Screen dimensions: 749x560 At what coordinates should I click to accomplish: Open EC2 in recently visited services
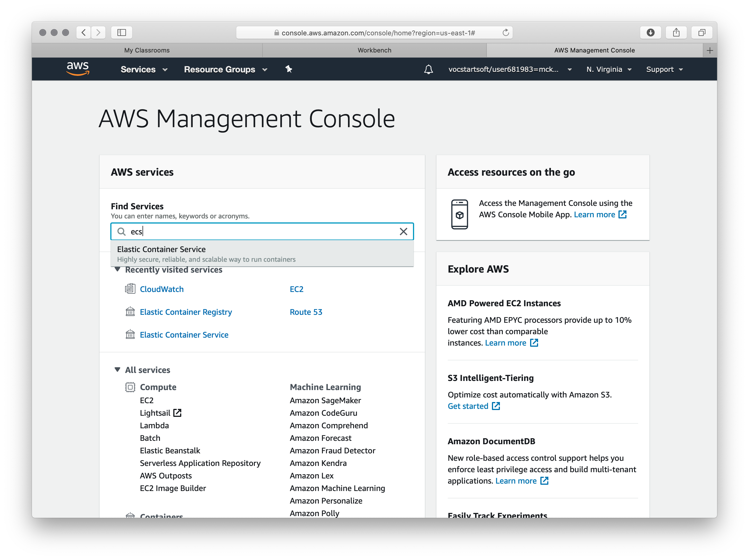click(x=297, y=289)
